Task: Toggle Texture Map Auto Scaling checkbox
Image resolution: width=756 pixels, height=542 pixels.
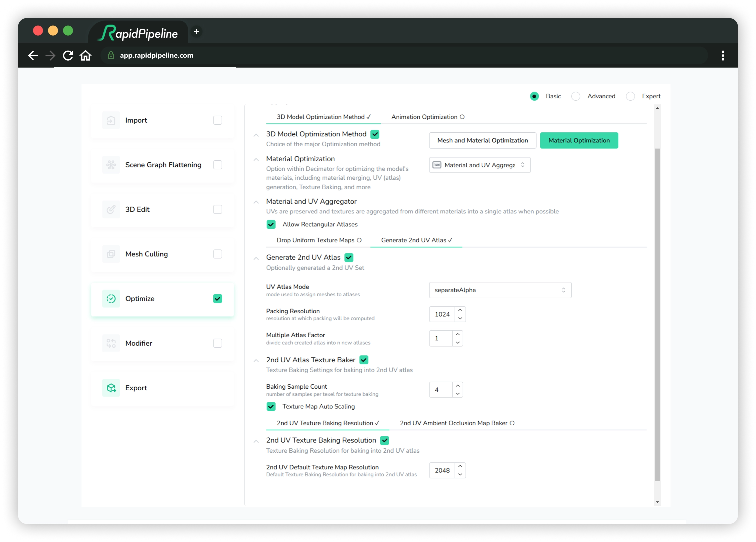Action: [x=271, y=406]
